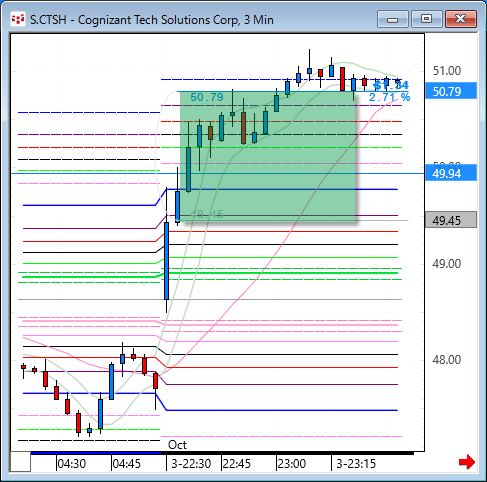487x482 pixels.
Task: Click the black scrollbar segment above time axis
Action: [288, 453]
